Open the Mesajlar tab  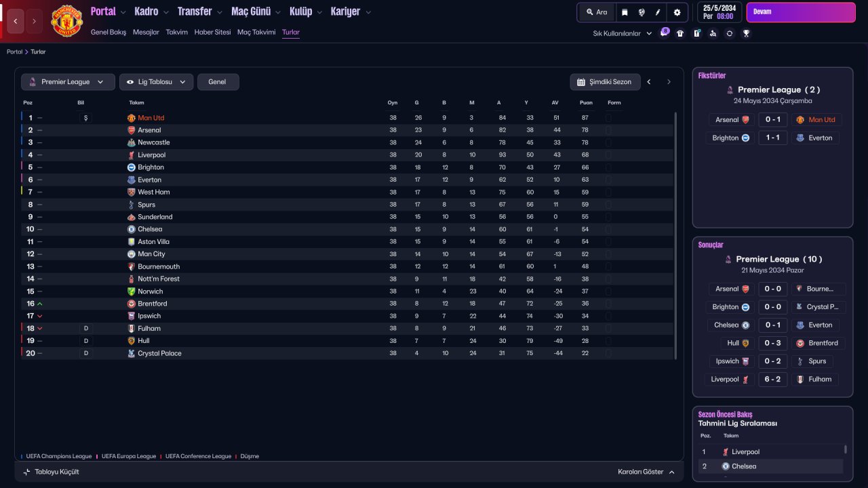pos(146,32)
